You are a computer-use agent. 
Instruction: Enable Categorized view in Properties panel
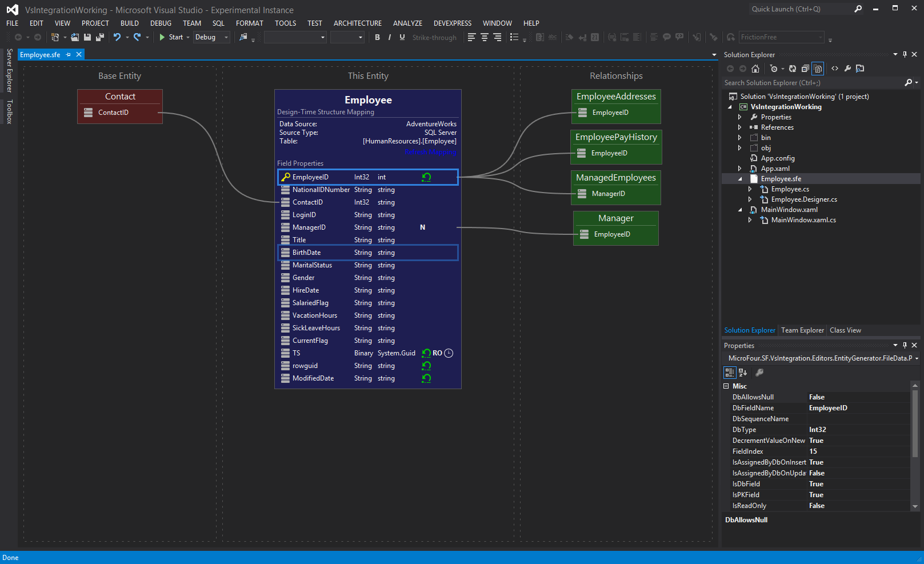[730, 373]
